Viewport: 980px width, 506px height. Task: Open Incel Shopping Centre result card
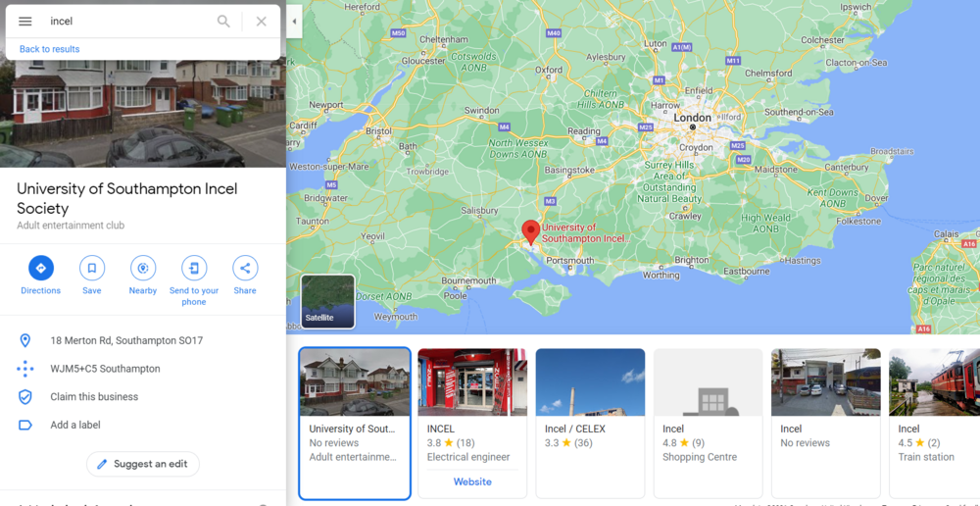(708, 424)
